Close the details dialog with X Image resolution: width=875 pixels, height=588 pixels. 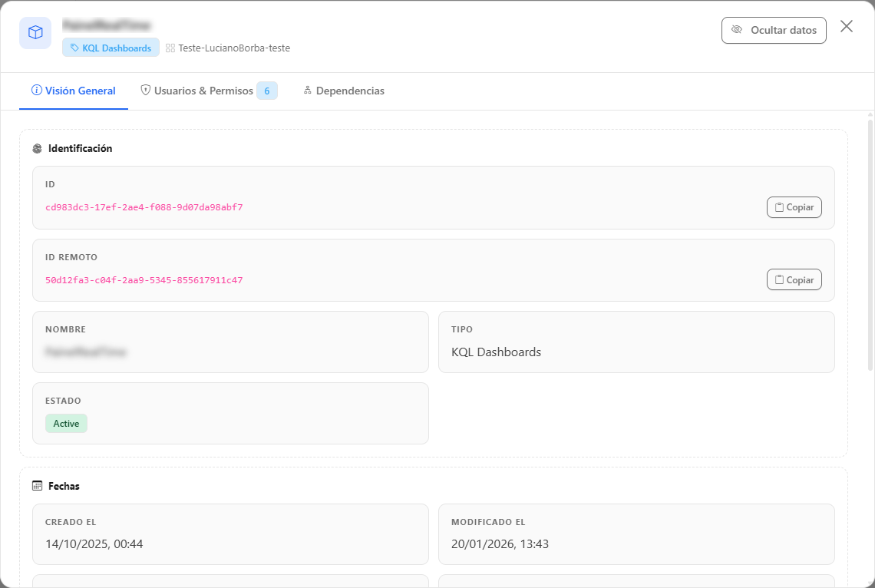pos(846,26)
